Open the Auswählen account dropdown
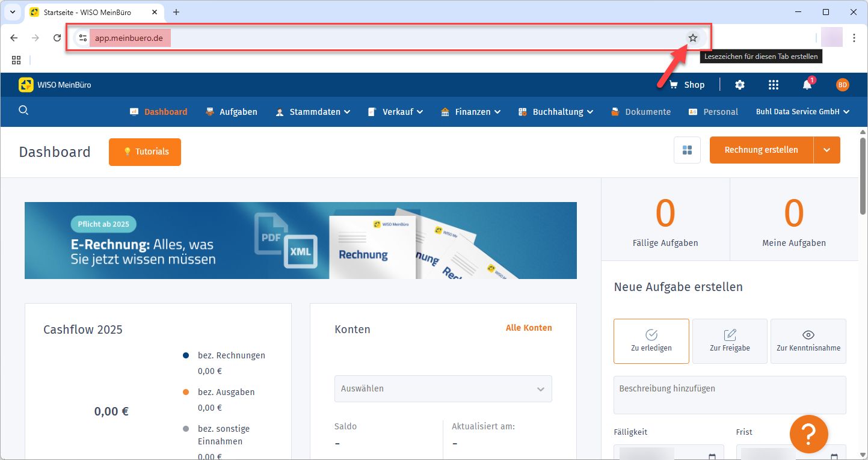This screenshot has width=868, height=460. [443, 389]
